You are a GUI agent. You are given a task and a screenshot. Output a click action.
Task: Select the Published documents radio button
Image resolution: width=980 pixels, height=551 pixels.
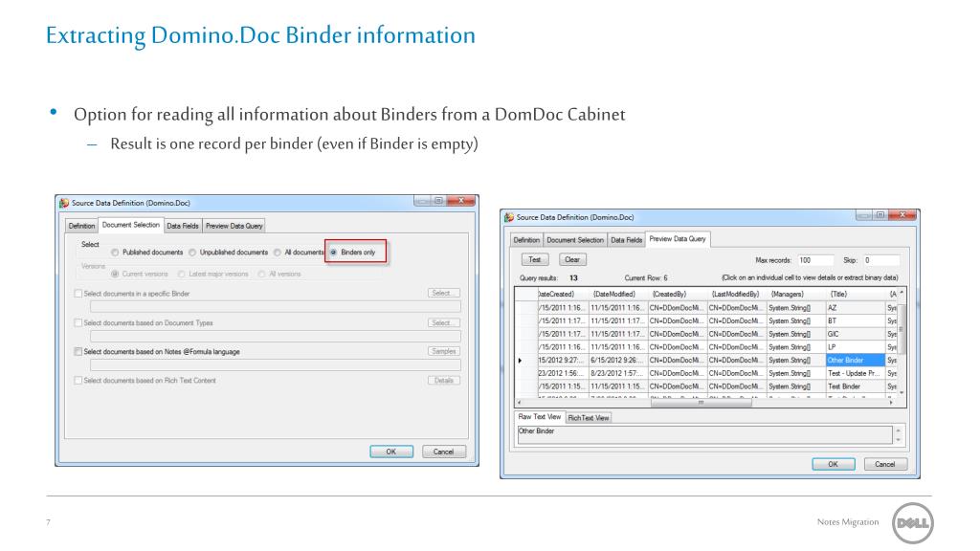pos(115,253)
